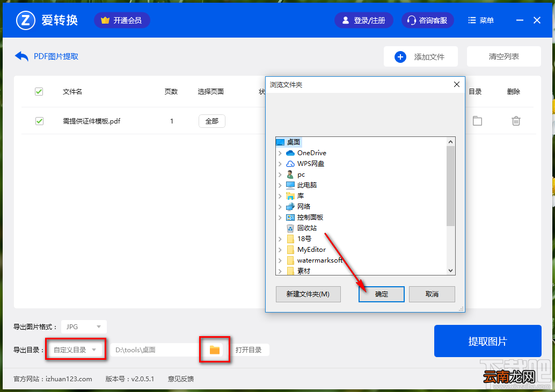Delete the pdf row with the trash icon
Screen dimensions: 555x392
click(x=516, y=121)
